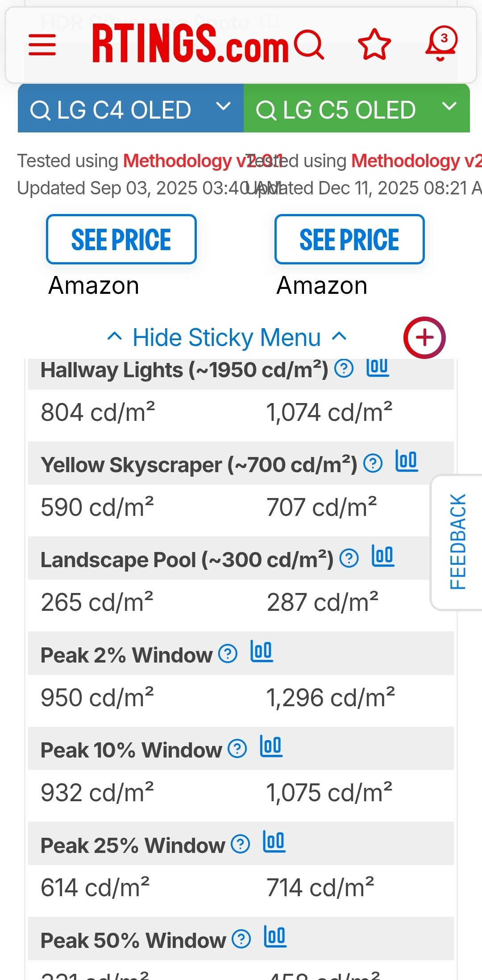This screenshot has height=980, width=482.
Task: Open favorites star icon
Action: [x=374, y=44]
